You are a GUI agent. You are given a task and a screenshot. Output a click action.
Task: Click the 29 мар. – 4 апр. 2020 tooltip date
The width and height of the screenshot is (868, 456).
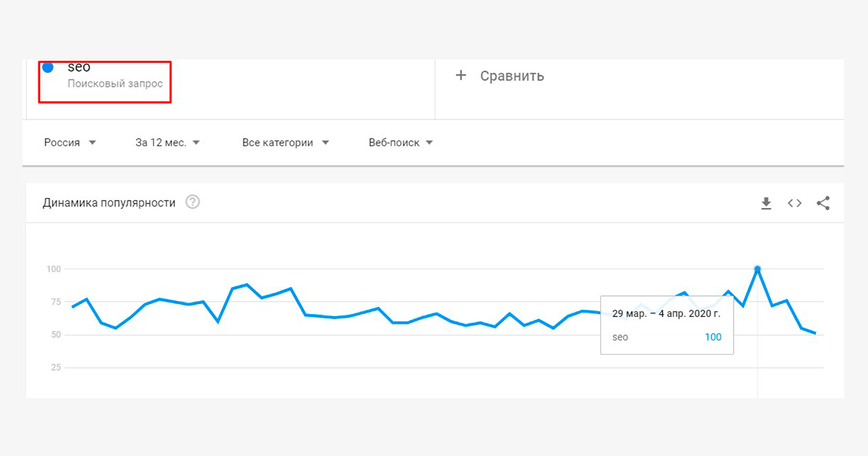pyautogui.click(x=666, y=313)
